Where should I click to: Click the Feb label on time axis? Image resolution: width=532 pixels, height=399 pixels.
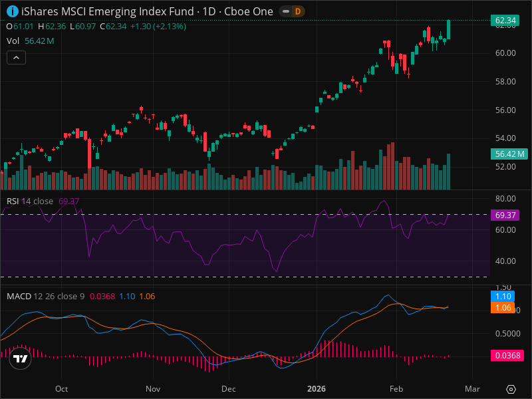pyautogui.click(x=396, y=389)
